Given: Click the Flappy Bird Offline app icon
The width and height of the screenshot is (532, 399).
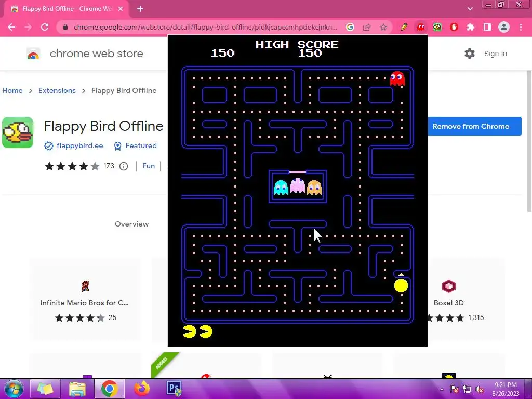Looking at the screenshot, I should point(18,132).
